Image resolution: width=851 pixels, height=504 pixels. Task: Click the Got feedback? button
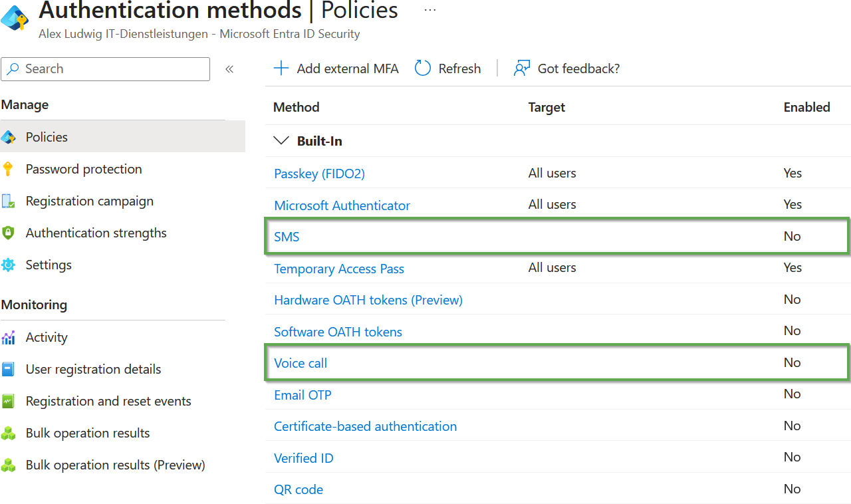[x=566, y=68]
